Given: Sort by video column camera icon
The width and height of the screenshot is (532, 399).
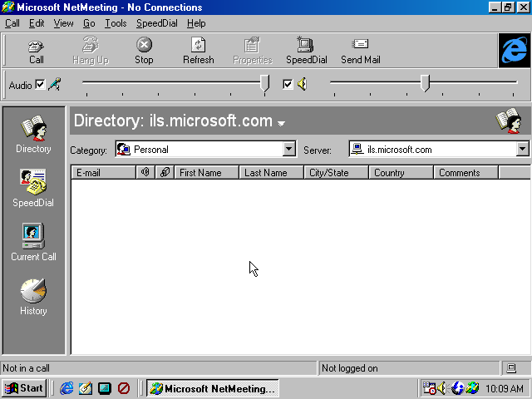Looking at the screenshot, I should [x=165, y=172].
